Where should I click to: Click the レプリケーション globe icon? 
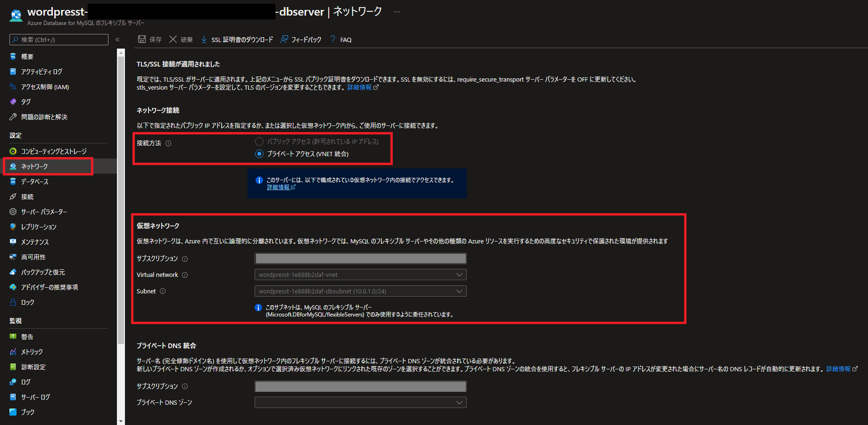13,227
